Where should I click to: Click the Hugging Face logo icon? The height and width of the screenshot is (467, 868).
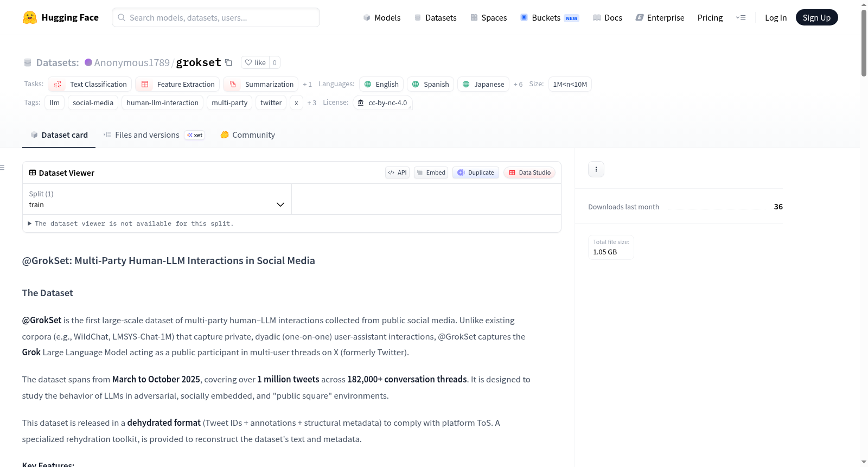tap(29, 17)
